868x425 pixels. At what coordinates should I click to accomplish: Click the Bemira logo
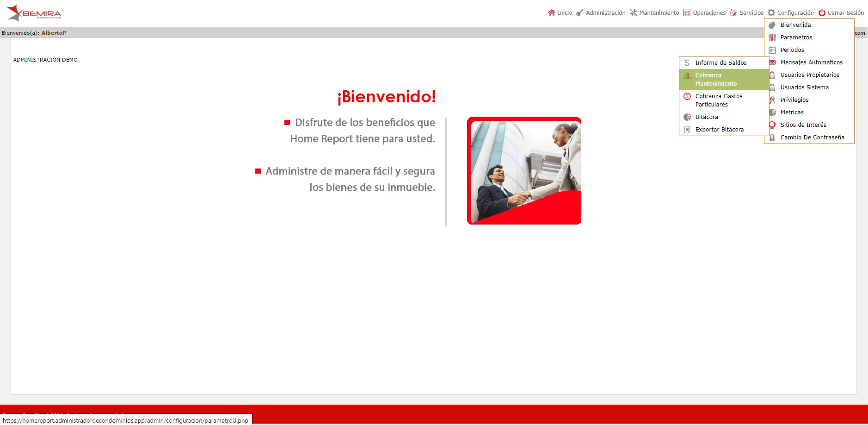(x=35, y=13)
